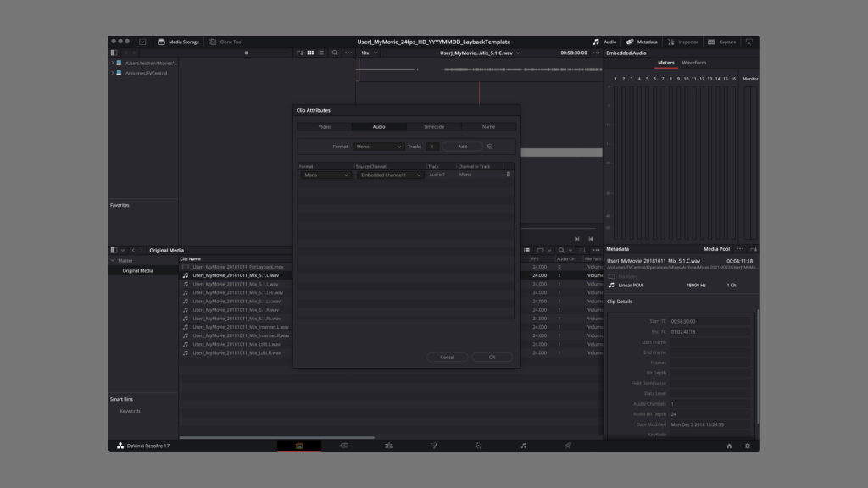The image size is (868, 488).
Task: Go to the Color page
Action: [x=478, y=446]
